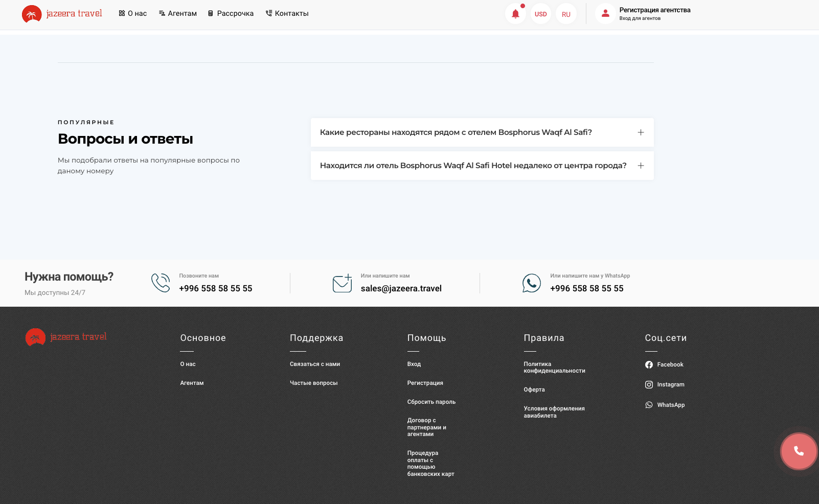Image resolution: width=819 pixels, height=504 pixels.
Task: Open the USD currency selector
Action: coord(540,14)
